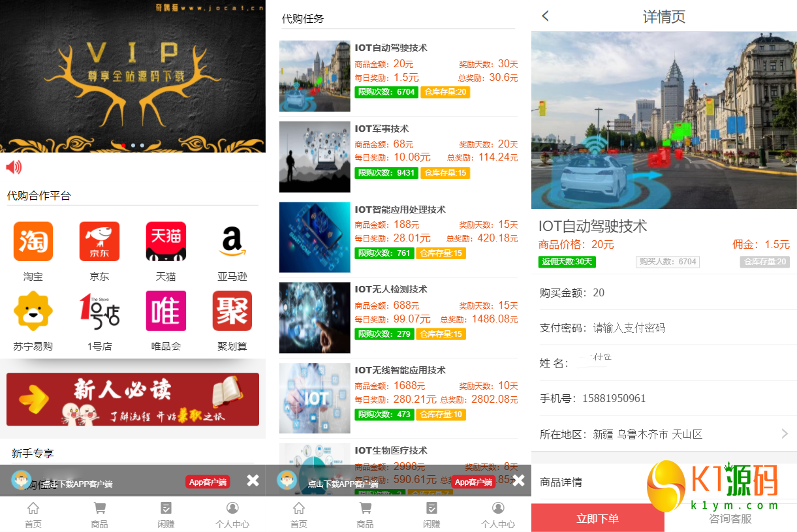Open IOT智能应用处理技术 task thumbnail
The height and width of the screenshot is (532, 797).
(x=315, y=237)
